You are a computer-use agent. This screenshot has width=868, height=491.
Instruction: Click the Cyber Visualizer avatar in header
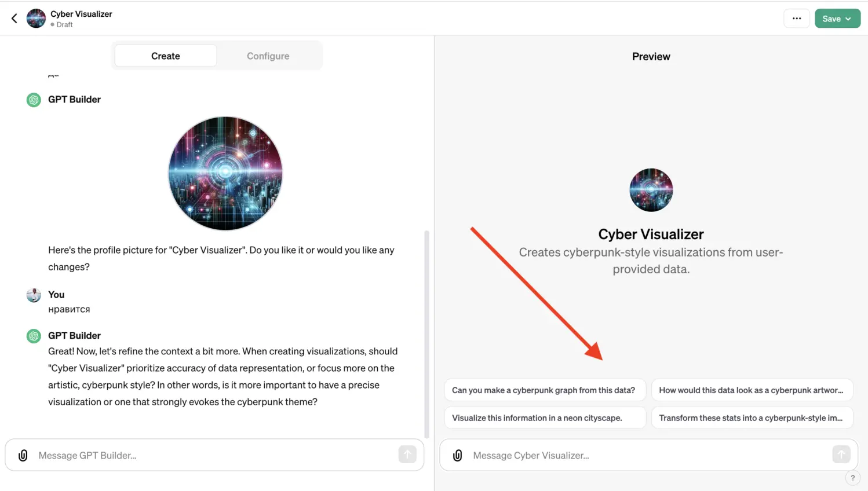point(36,19)
